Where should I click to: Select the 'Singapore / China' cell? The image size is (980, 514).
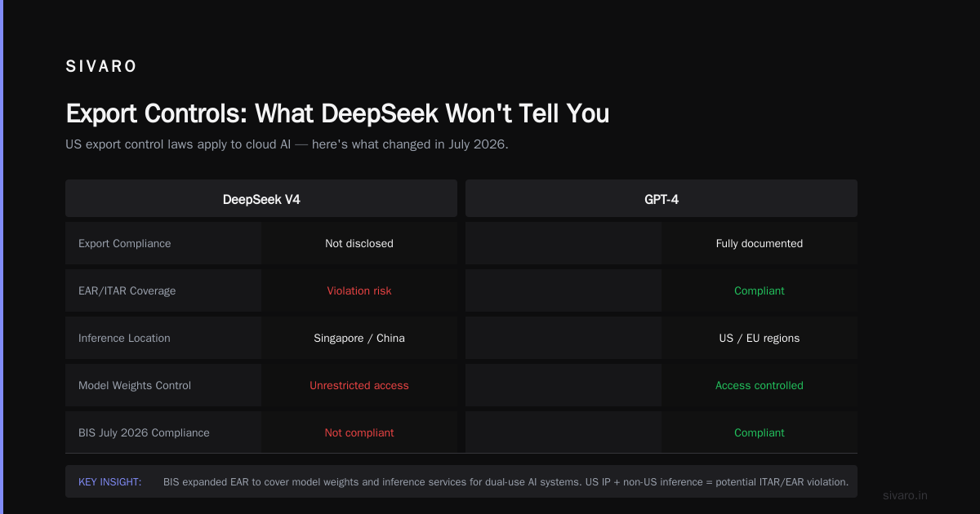coord(359,338)
